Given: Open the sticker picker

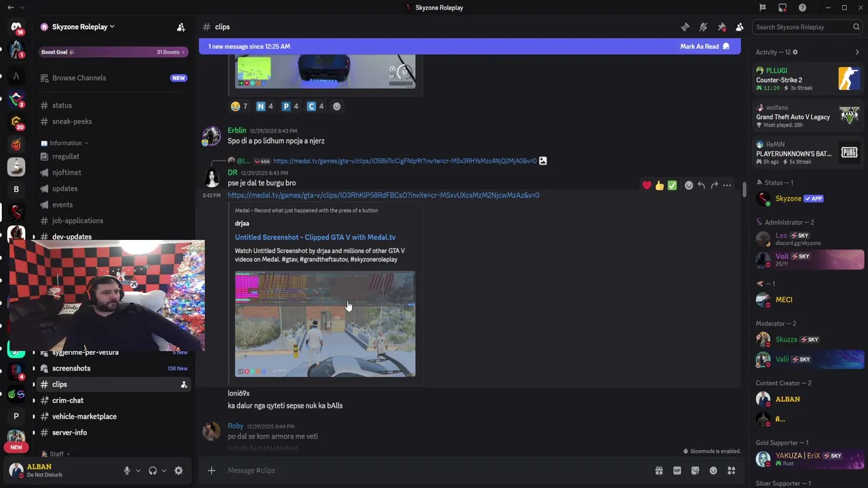Looking at the screenshot, I should pos(695,470).
